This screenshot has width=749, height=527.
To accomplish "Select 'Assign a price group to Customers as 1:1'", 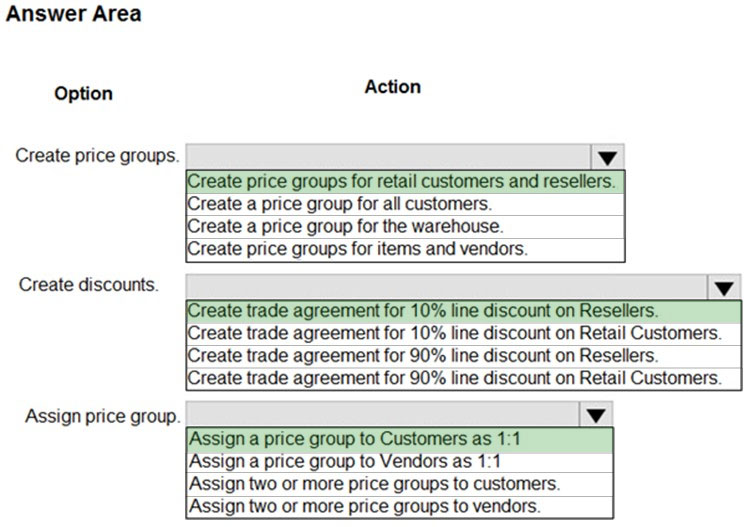I will click(x=400, y=439).
